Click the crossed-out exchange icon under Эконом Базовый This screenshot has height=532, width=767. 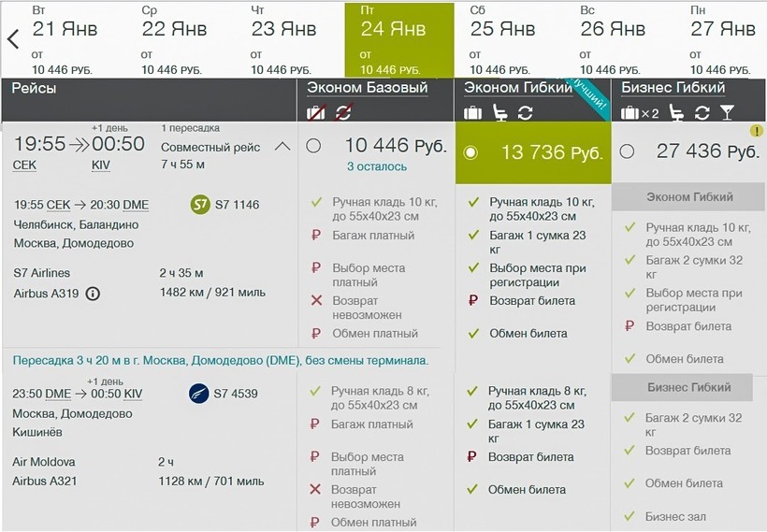click(x=343, y=112)
